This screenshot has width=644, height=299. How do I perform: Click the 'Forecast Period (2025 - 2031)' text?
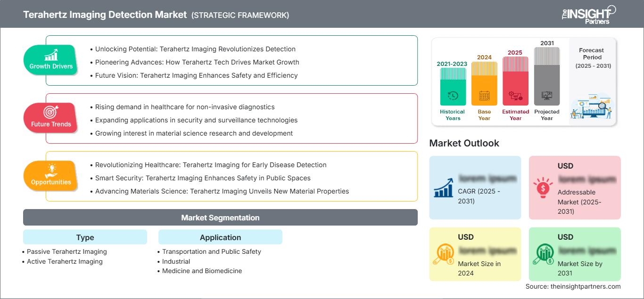point(593,58)
